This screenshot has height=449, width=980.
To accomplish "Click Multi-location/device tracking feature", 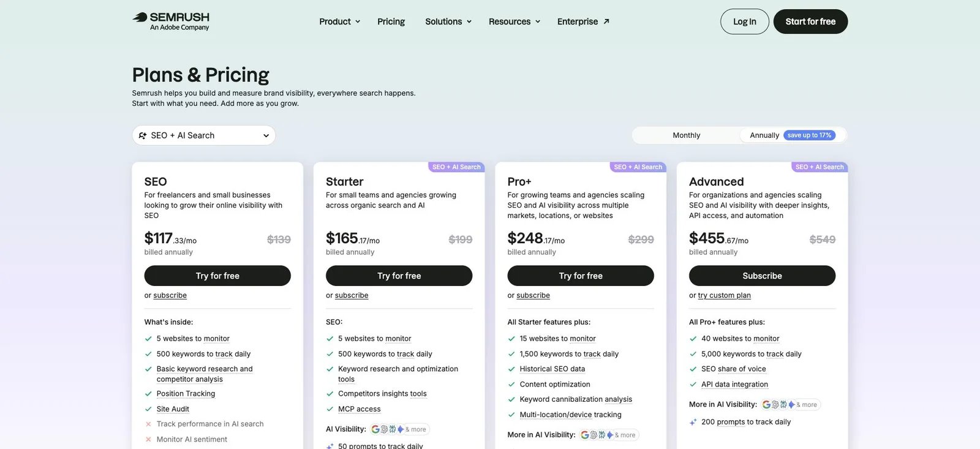I will point(570,415).
